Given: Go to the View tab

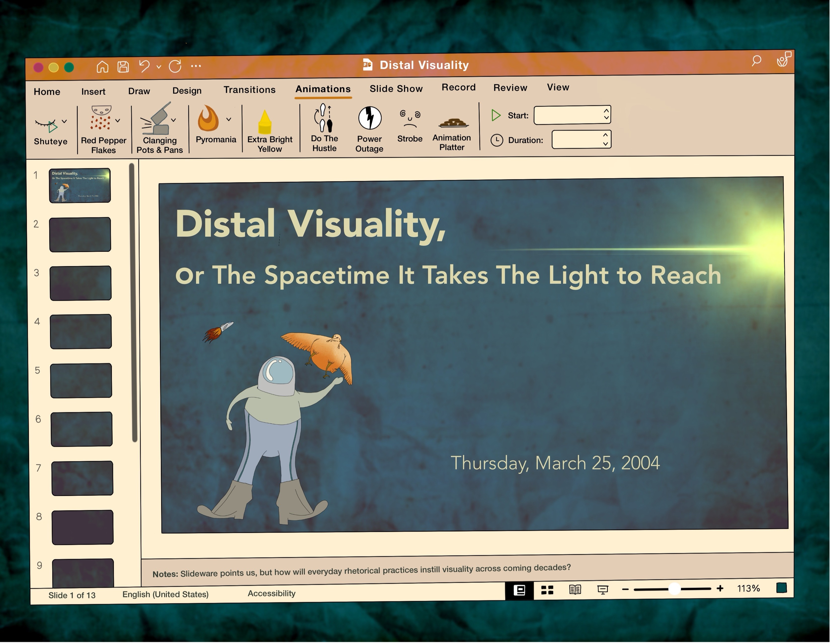Looking at the screenshot, I should pos(558,88).
